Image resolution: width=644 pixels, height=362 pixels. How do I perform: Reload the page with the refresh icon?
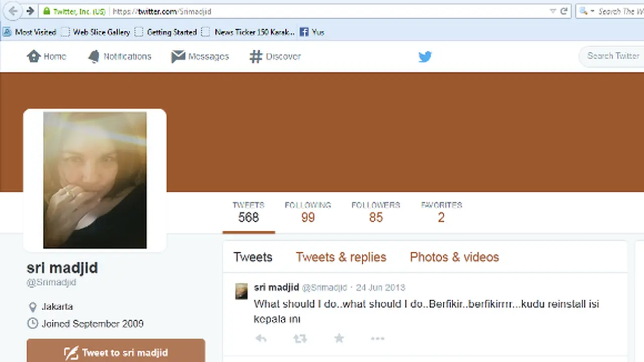[564, 11]
